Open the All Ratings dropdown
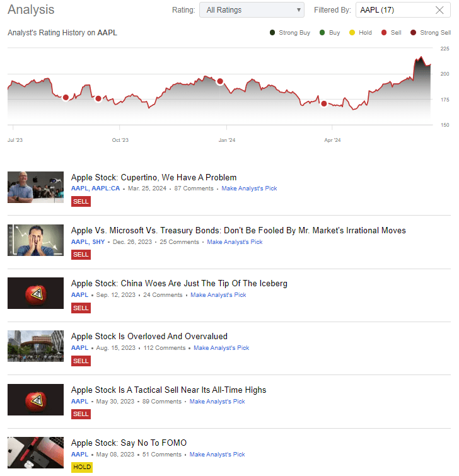This screenshot has width=459, height=476. [252, 10]
